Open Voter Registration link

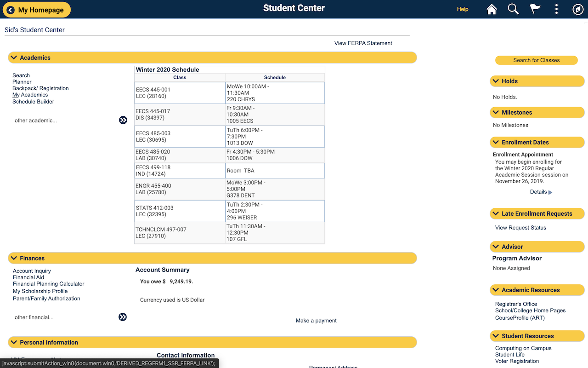click(517, 361)
